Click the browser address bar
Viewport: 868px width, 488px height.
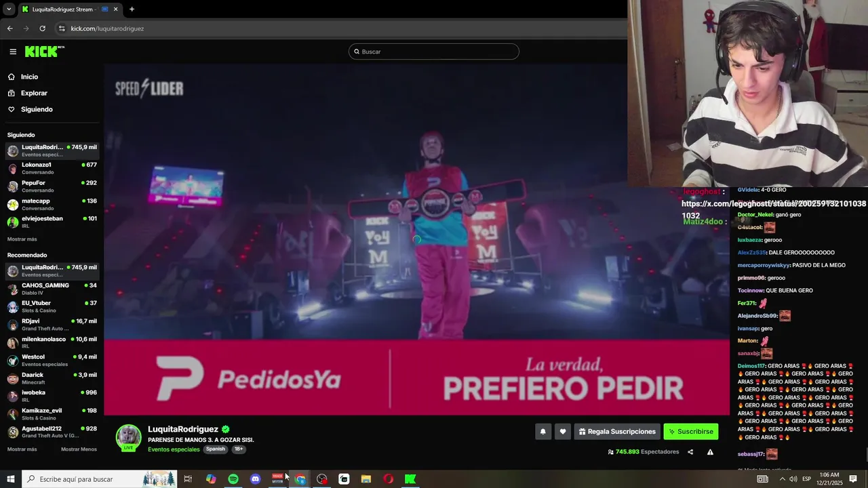point(339,28)
